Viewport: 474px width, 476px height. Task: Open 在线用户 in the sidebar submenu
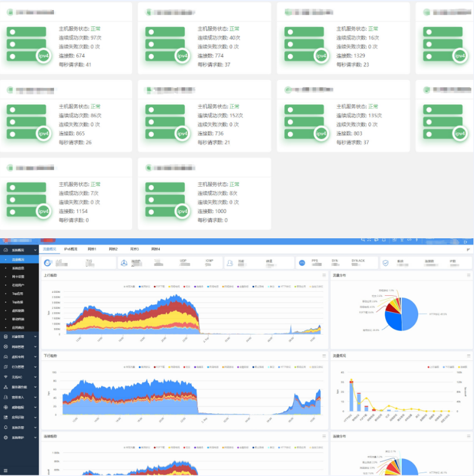tap(18, 285)
